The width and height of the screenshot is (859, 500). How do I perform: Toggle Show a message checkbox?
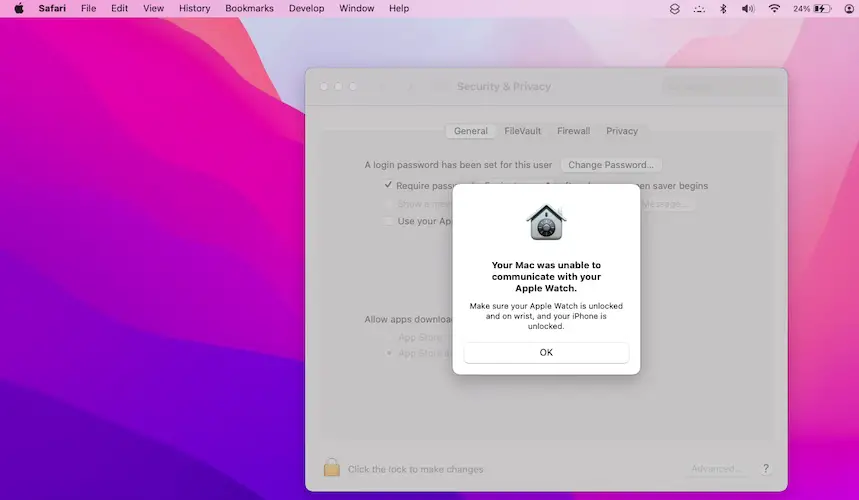[x=389, y=203]
